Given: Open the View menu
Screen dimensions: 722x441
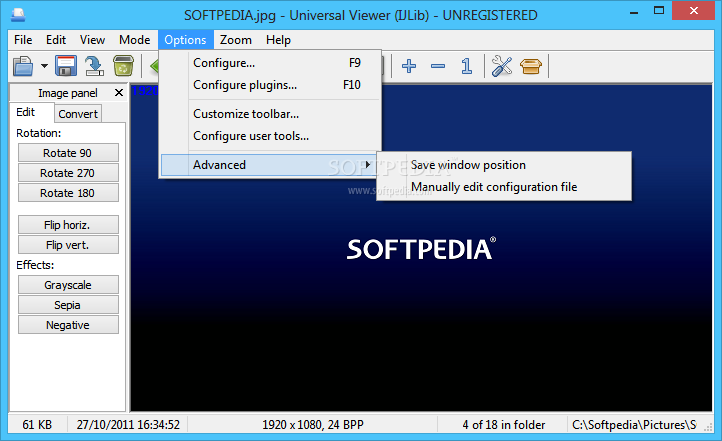Looking at the screenshot, I should 92,40.
